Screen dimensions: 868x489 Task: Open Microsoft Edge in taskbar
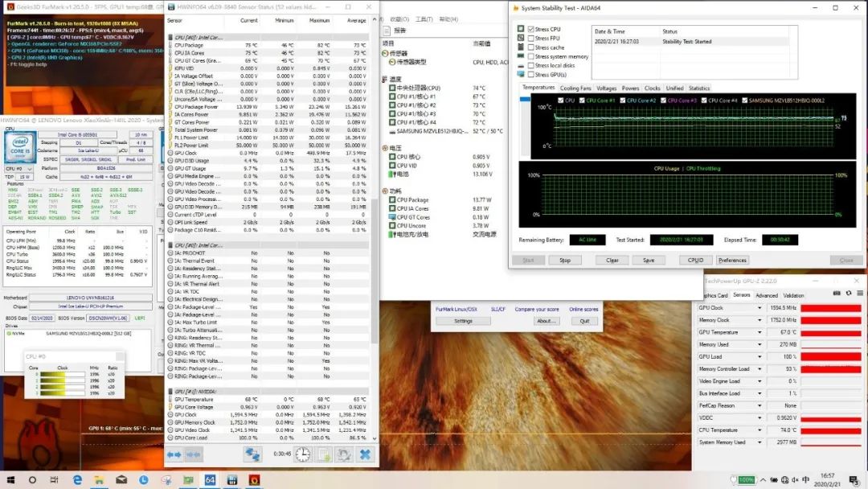78,479
